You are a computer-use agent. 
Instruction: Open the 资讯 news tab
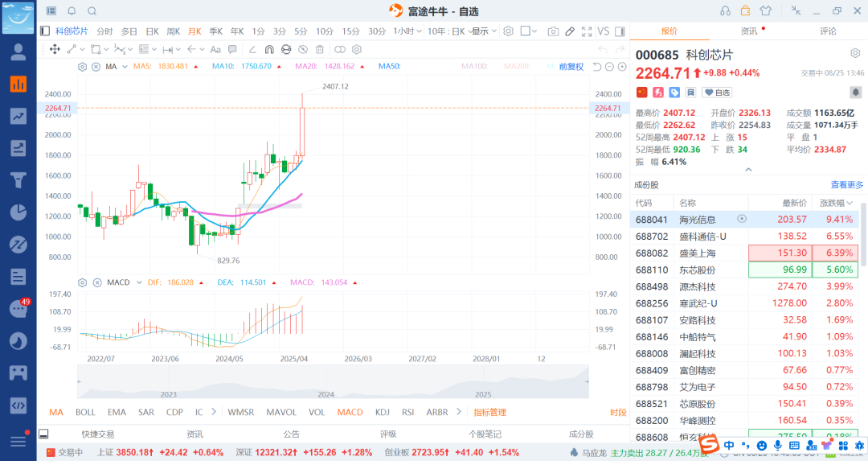pyautogui.click(x=749, y=31)
